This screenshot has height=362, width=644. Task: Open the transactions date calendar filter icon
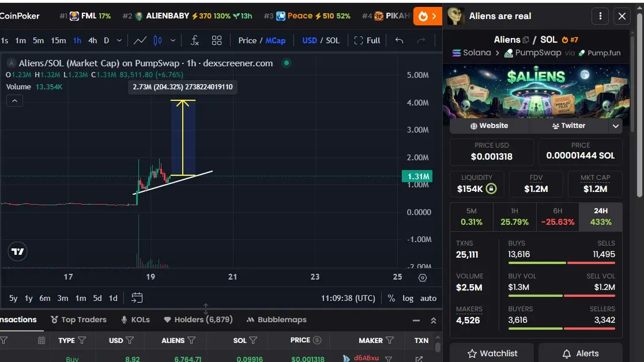click(x=42, y=340)
